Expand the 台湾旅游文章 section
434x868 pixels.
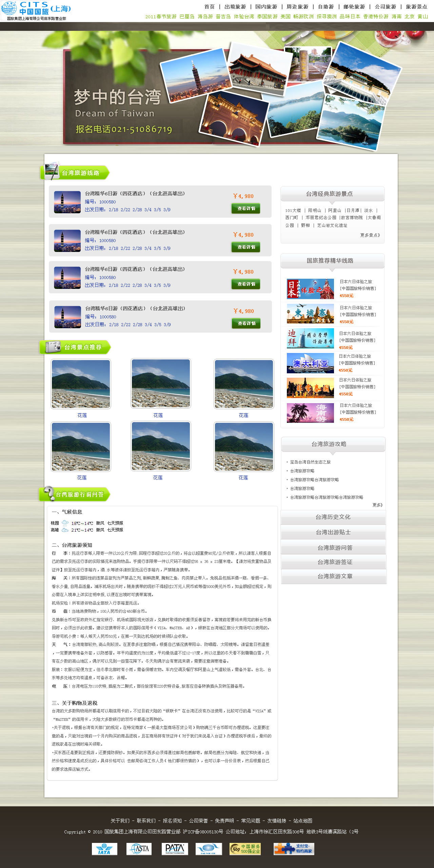(x=334, y=576)
